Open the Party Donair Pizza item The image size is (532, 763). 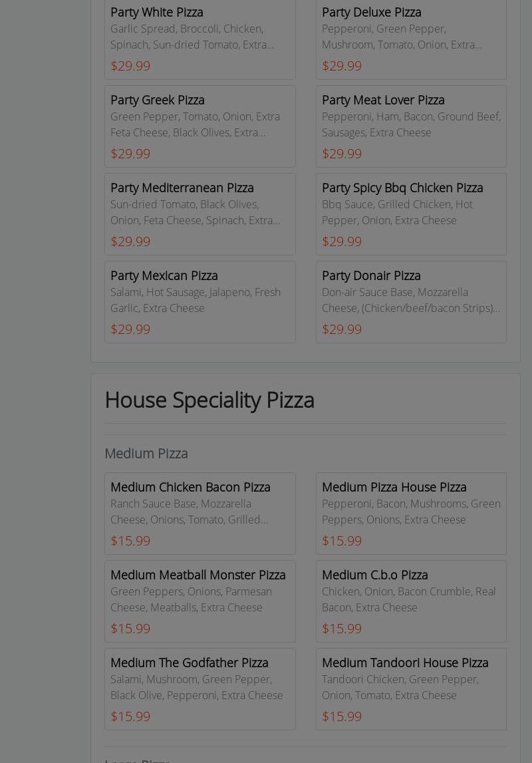tap(371, 275)
